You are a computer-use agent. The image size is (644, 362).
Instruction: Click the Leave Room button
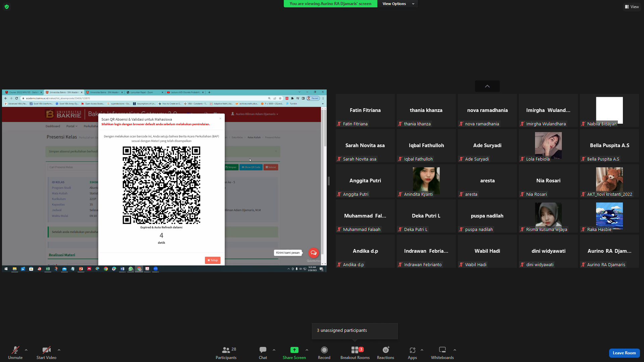click(624, 353)
